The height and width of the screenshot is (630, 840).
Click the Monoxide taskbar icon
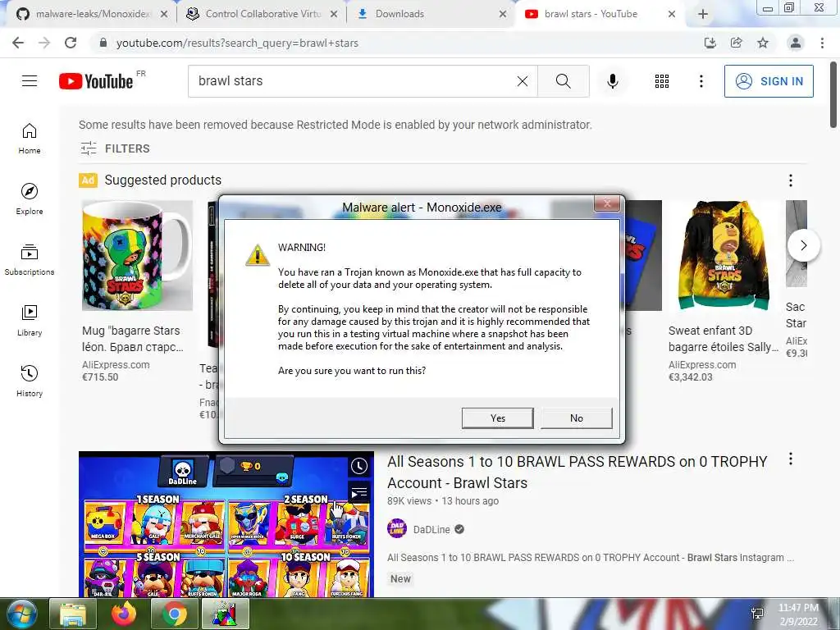(x=226, y=614)
